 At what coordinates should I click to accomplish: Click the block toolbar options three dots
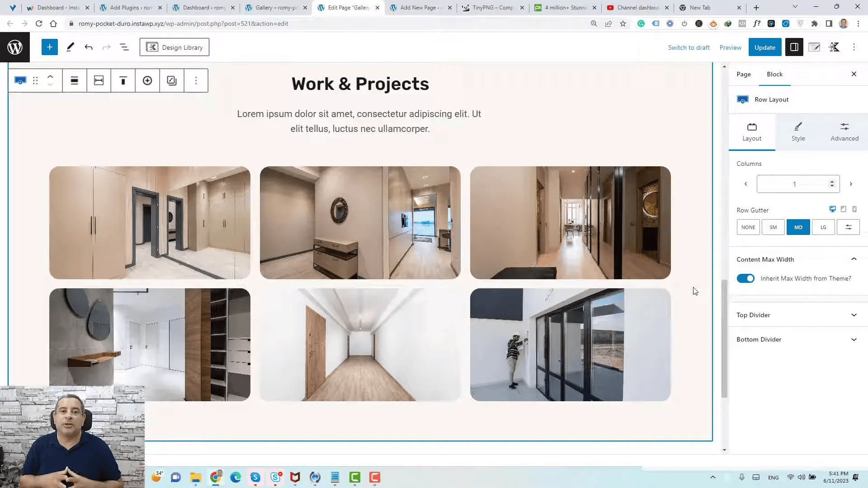click(196, 80)
